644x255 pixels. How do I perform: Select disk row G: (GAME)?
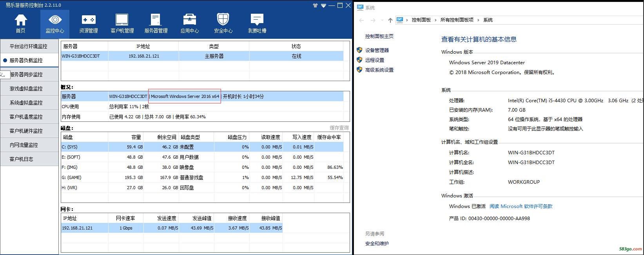[x=202, y=177]
